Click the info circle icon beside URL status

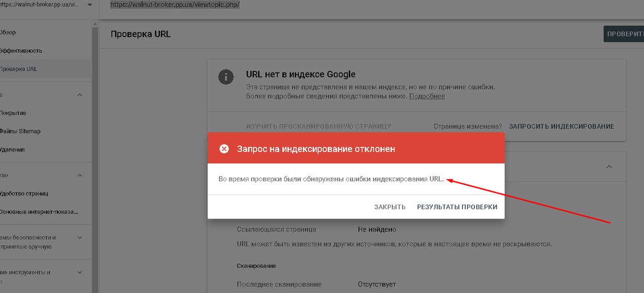coord(226,77)
